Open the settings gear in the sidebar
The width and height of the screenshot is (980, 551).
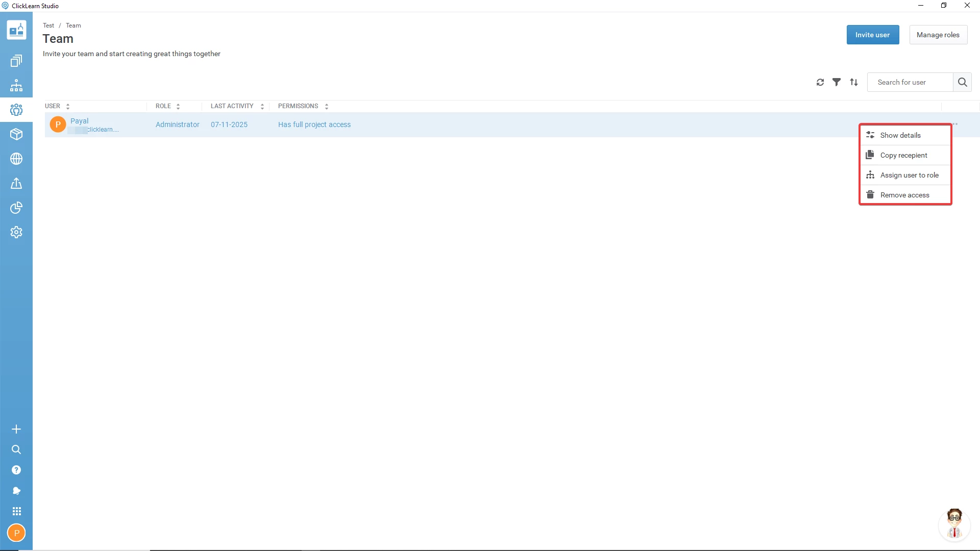(x=16, y=232)
